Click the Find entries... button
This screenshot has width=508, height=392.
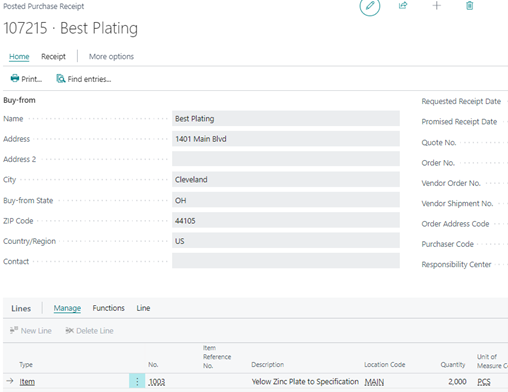(84, 79)
